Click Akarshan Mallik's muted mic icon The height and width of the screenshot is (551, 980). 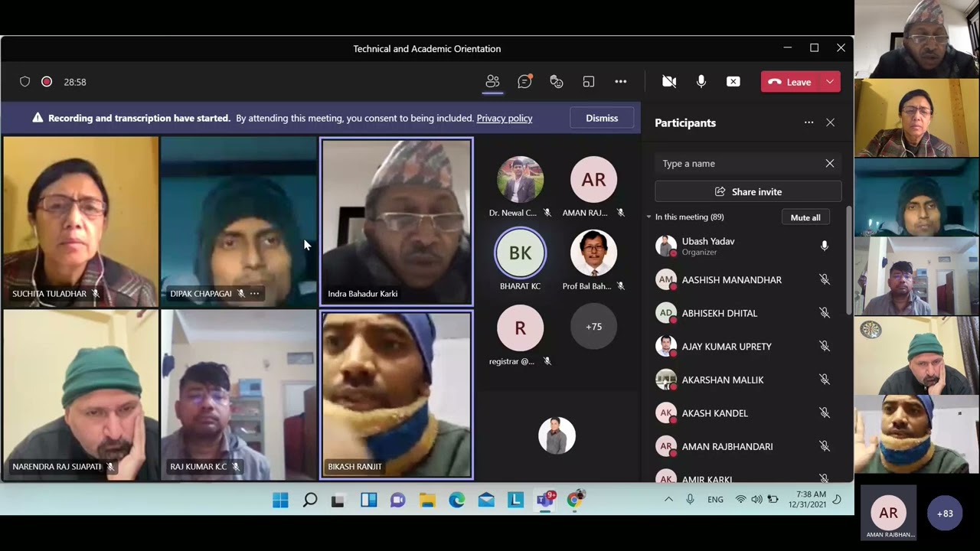click(x=825, y=380)
